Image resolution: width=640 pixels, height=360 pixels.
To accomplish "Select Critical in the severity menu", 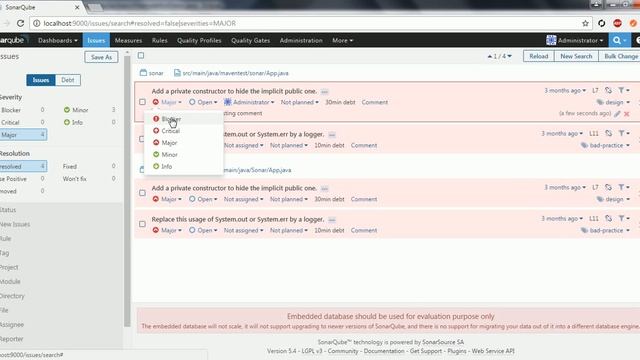I will [183, 131].
